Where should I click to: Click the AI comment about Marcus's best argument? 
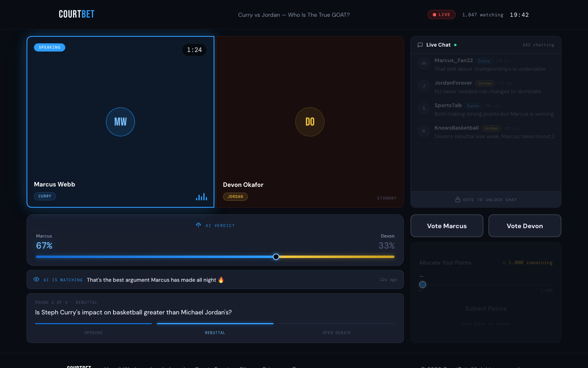click(155, 280)
